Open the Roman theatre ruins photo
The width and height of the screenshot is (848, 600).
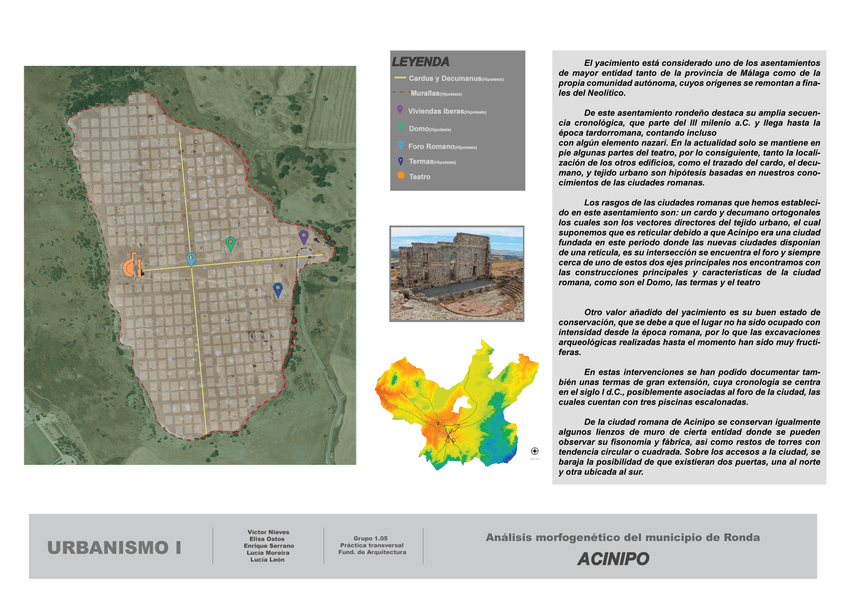pos(456,272)
